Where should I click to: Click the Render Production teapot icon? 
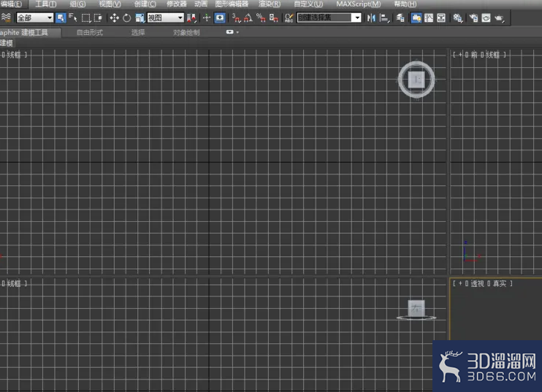click(500, 18)
